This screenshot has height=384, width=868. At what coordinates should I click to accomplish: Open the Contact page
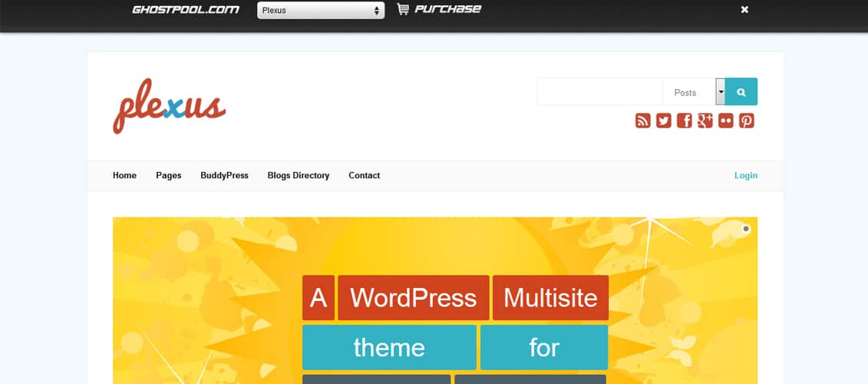point(365,175)
